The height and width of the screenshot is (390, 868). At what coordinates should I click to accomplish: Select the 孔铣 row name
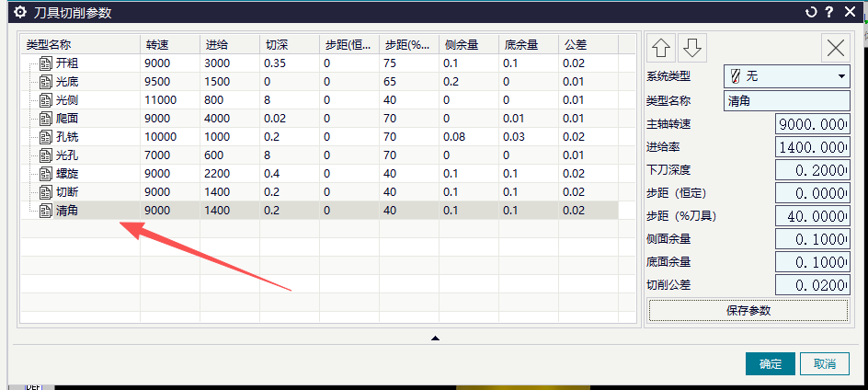[x=67, y=136]
